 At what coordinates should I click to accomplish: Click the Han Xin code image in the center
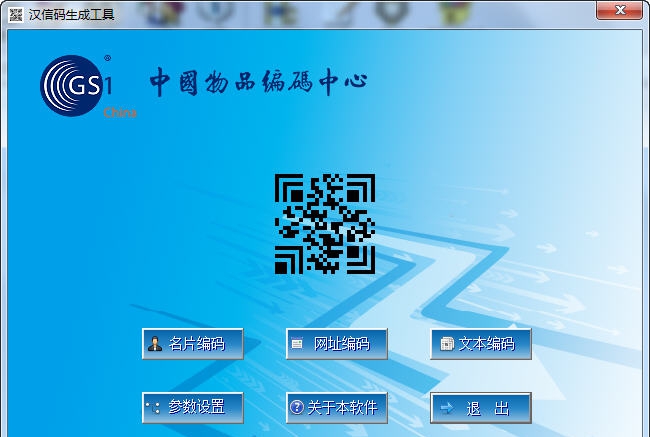pyautogui.click(x=325, y=224)
